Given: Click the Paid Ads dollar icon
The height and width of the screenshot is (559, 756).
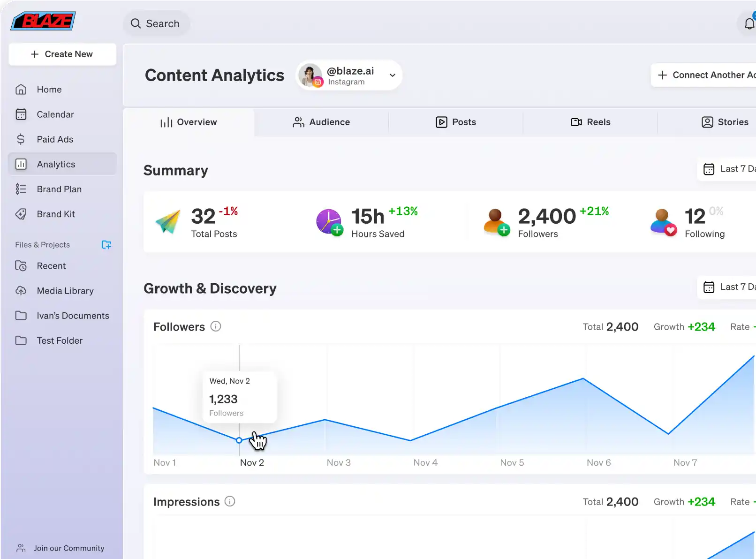Looking at the screenshot, I should pyautogui.click(x=21, y=139).
